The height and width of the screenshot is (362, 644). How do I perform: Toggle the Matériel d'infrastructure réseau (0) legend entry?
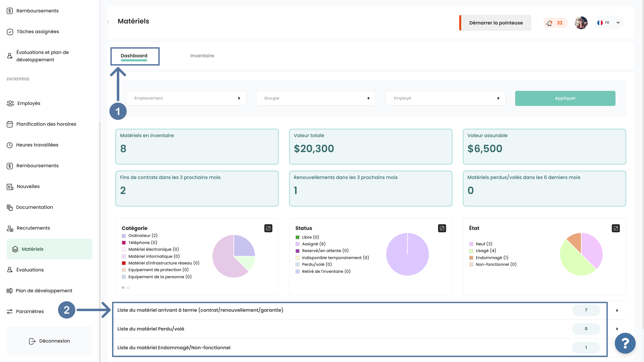pyautogui.click(x=160, y=263)
